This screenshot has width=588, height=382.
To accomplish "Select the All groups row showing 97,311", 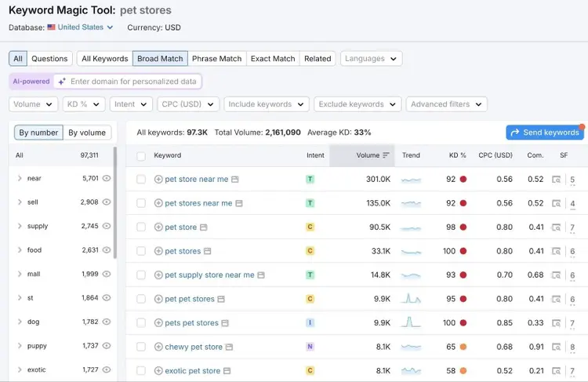I will (61, 155).
